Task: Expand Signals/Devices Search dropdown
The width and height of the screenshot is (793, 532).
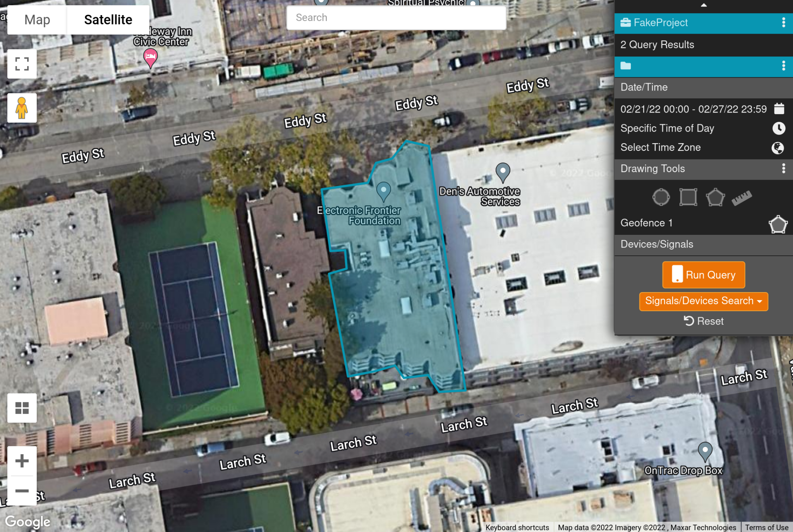Action: click(x=704, y=301)
